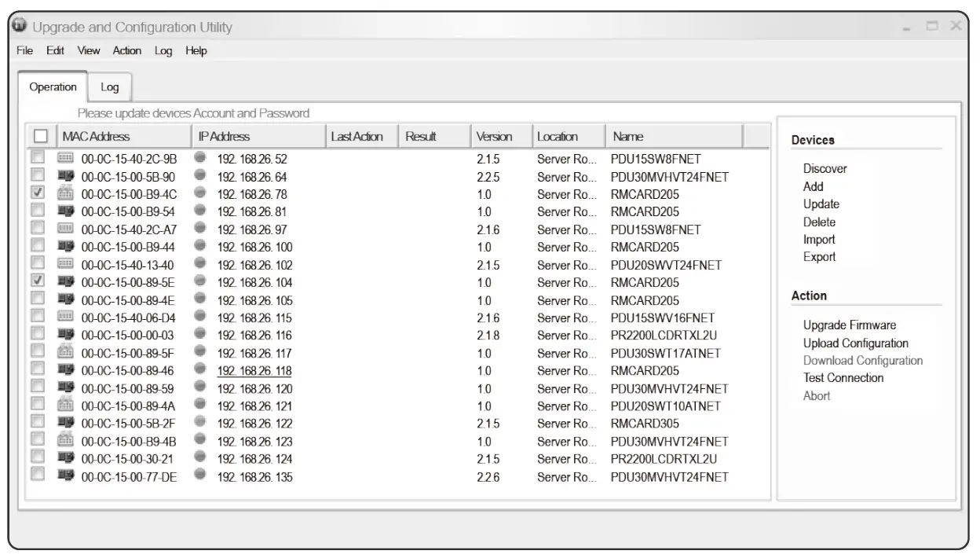
Task: Click the device icon for MAC 00-0C-15-40-2C-9B
Action: click(x=66, y=158)
